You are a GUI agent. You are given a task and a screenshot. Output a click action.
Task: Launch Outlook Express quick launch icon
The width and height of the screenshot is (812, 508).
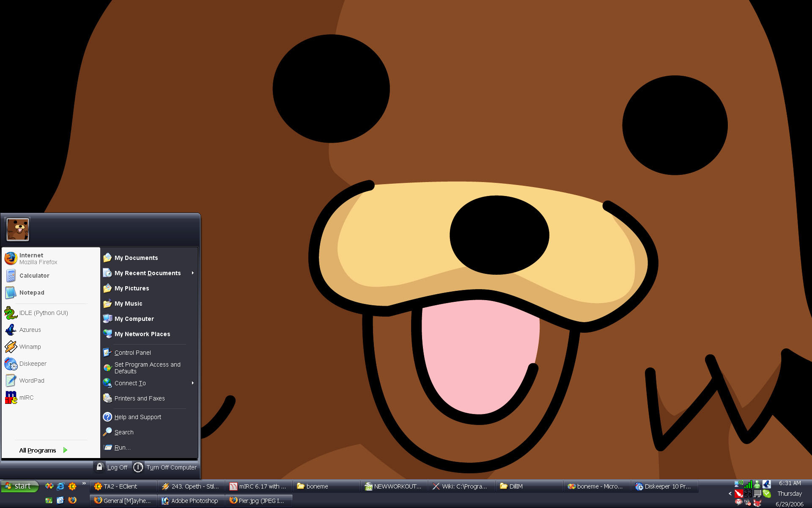pyautogui.click(x=60, y=500)
